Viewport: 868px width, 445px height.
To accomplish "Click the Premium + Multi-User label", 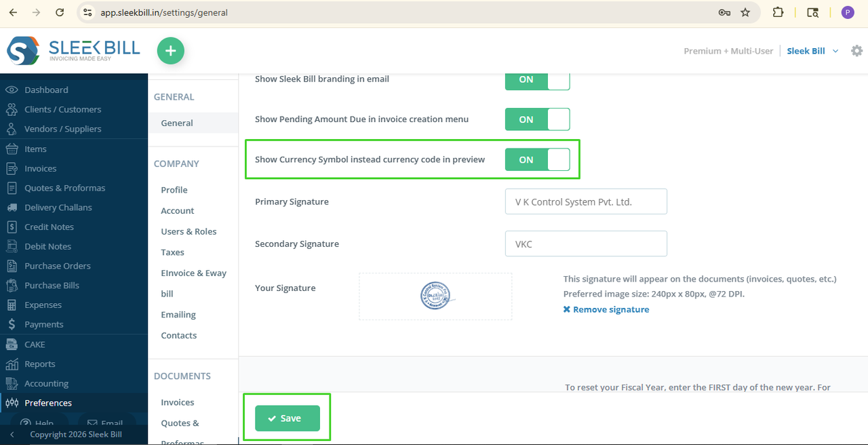I will 728,51.
